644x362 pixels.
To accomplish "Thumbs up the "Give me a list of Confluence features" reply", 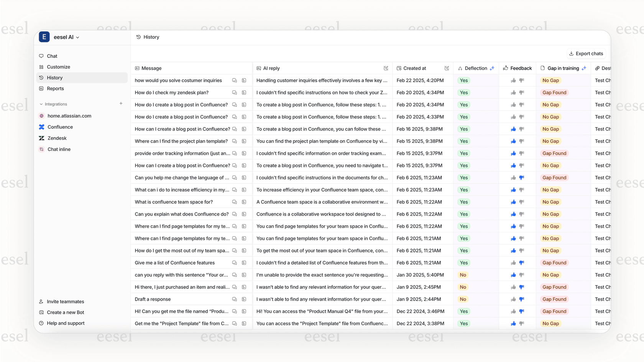I will point(513,263).
